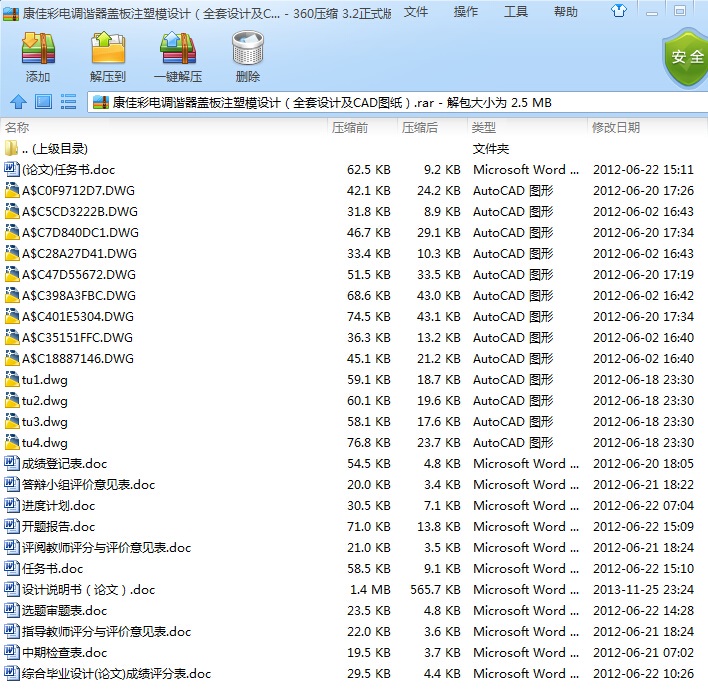708x694 pixels.
Task: Click the Word icon of 中期检查表.doc
Action: point(11,652)
